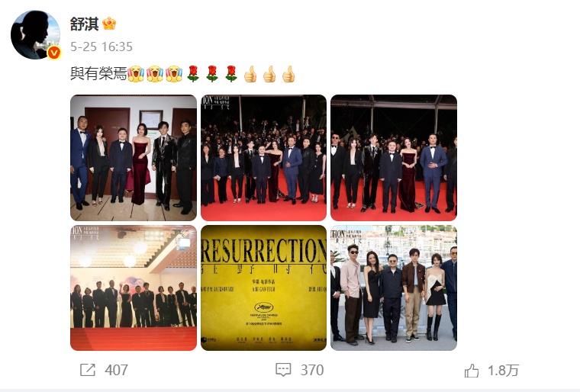Like the post with thumbs-up icon

click(472, 370)
